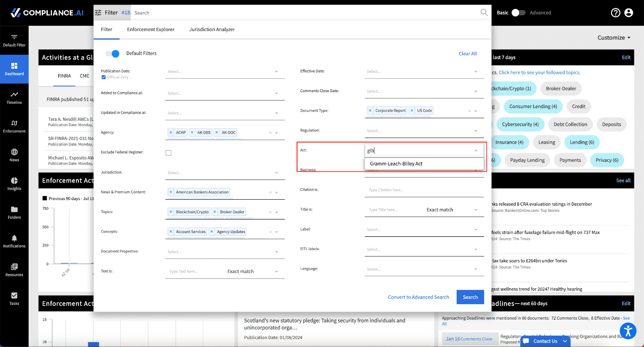Toggle the Default Filters switch
Screen dimensions: 644x347
click(x=113, y=54)
